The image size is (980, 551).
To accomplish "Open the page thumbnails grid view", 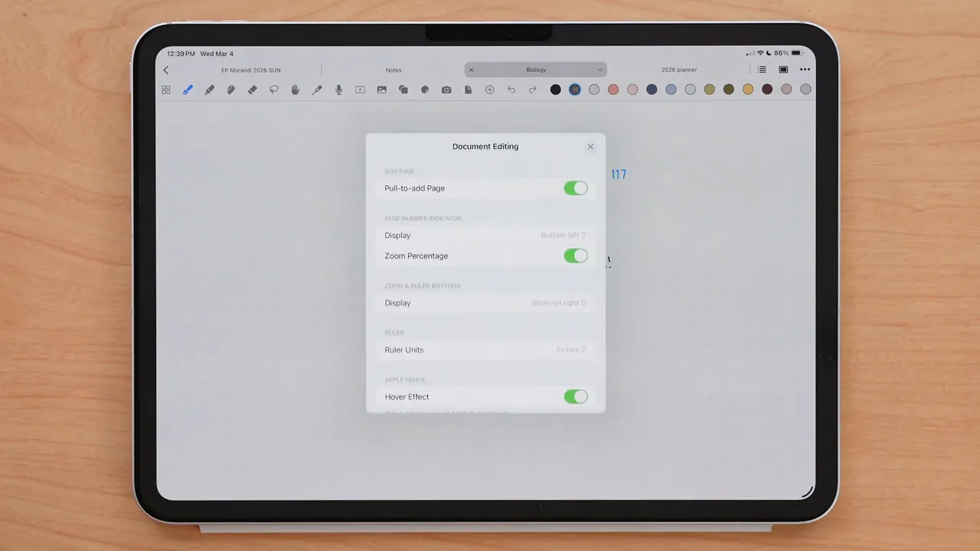I will click(166, 90).
